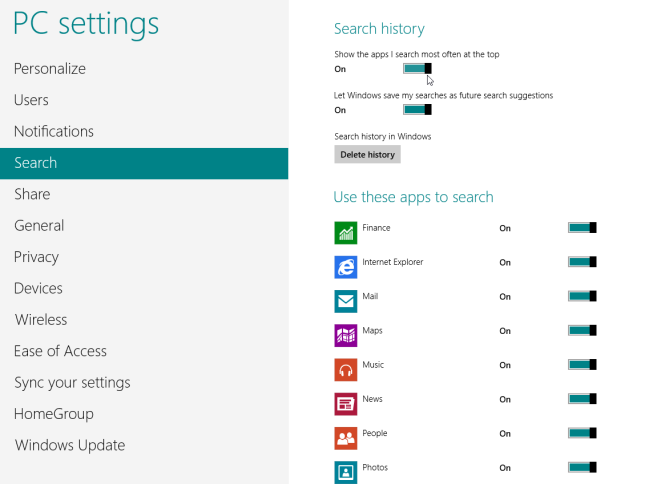The width and height of the screenshot is (660, 484).
Task: Switch off People search toggle
Action: click(582, 433)
